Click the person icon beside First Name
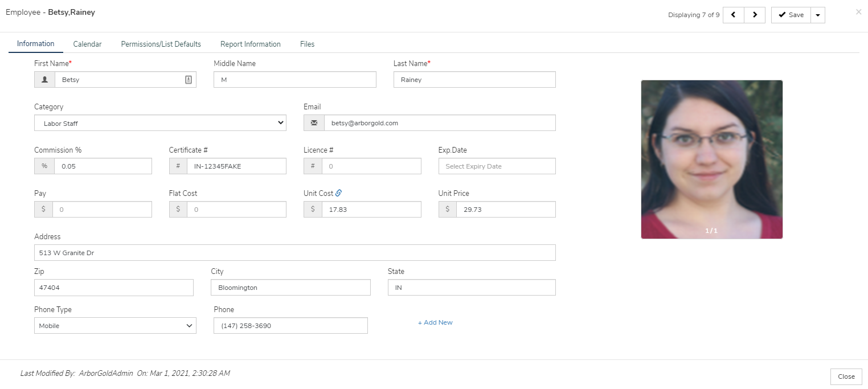 pyautogui.click(x=44, y=80)
